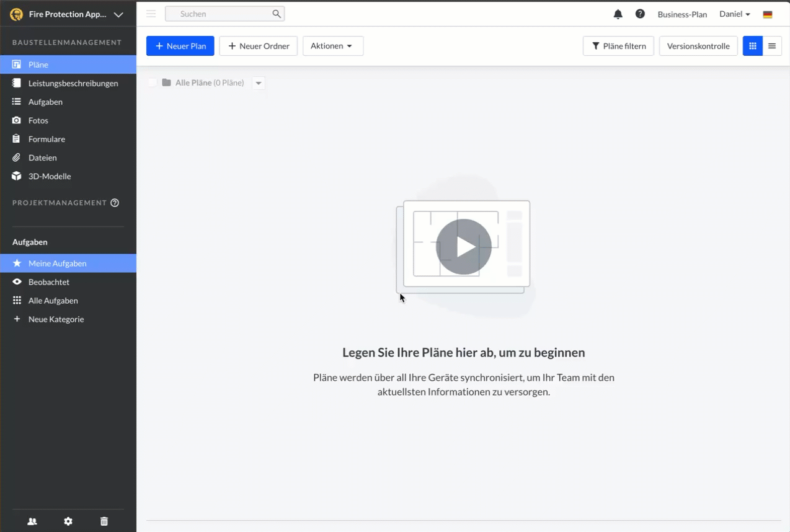The image size is (790, 532).
Task: Open the trash bin in sidebar footer
Action: 104,521
